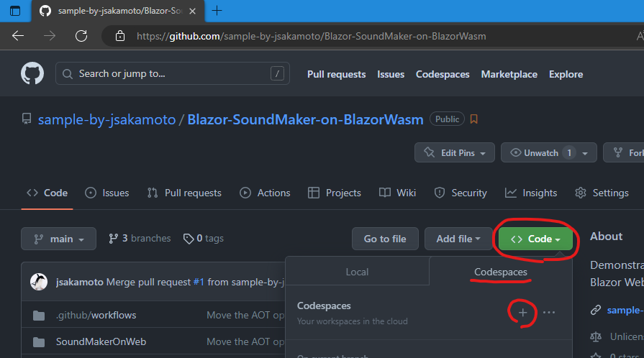644x358 pixels.
Task: View the 0 tags link
Action: [204, 239]
